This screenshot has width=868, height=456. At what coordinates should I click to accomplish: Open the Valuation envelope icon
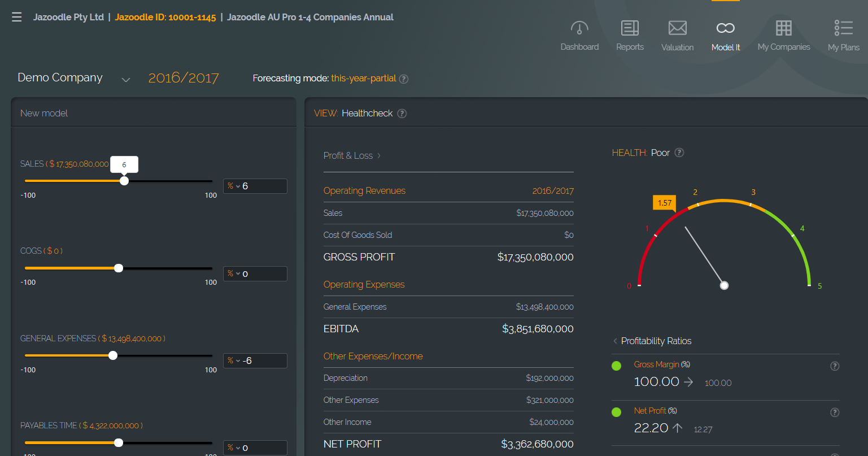[x=677, y=28]
